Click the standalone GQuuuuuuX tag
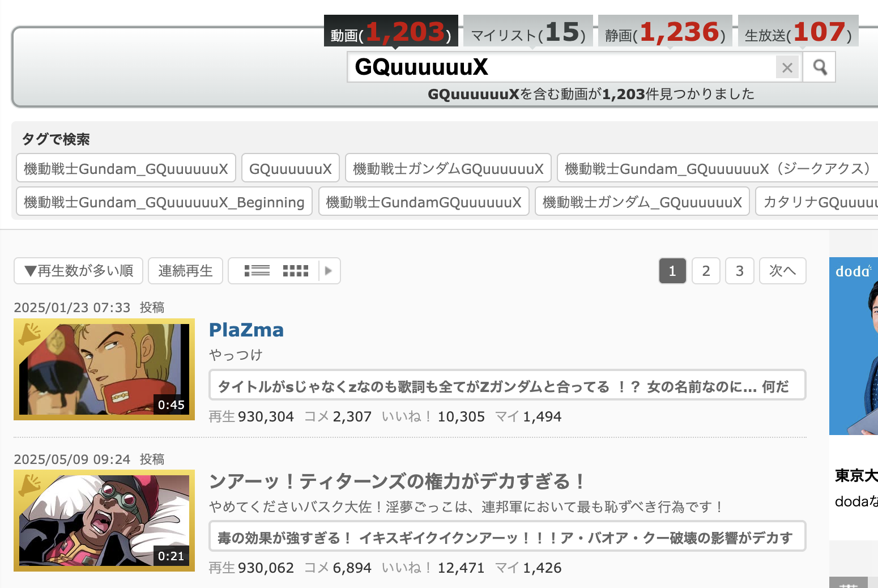 pyautogui.click(x=291, y=168)
